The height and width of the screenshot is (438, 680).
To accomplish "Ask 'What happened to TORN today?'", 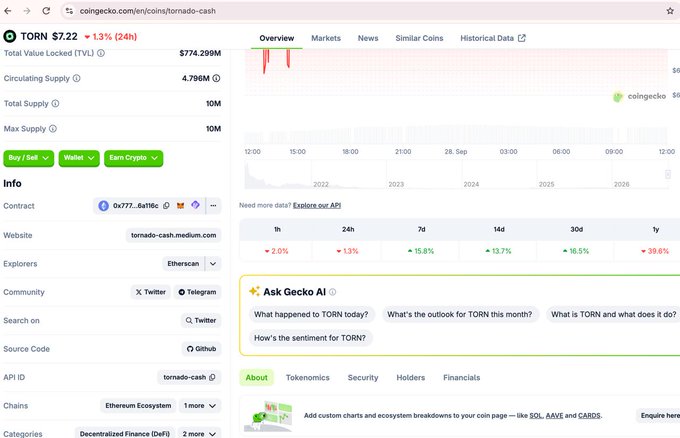I will tap(311, 314).
